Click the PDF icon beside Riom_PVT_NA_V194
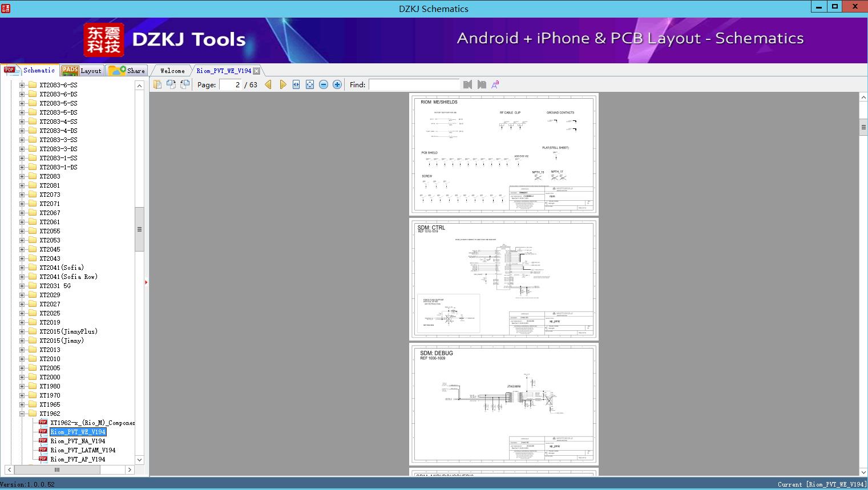This screenshot has width=868, height=490. coord(43,441)
